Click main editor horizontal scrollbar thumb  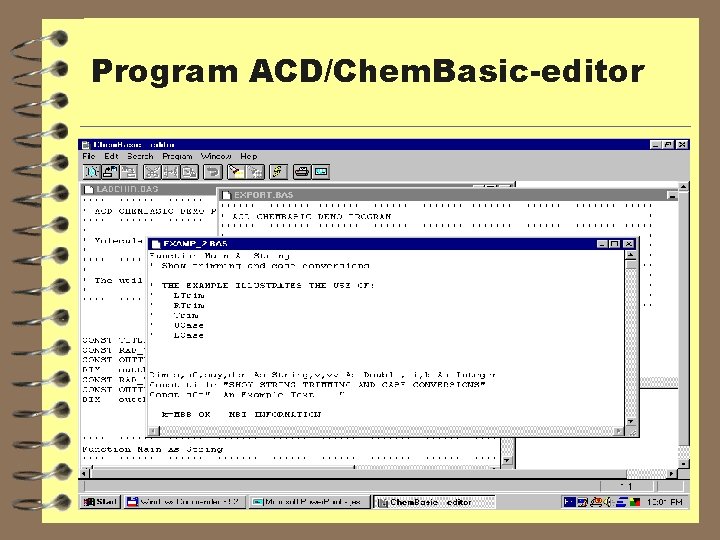click(x=358, y=473)
